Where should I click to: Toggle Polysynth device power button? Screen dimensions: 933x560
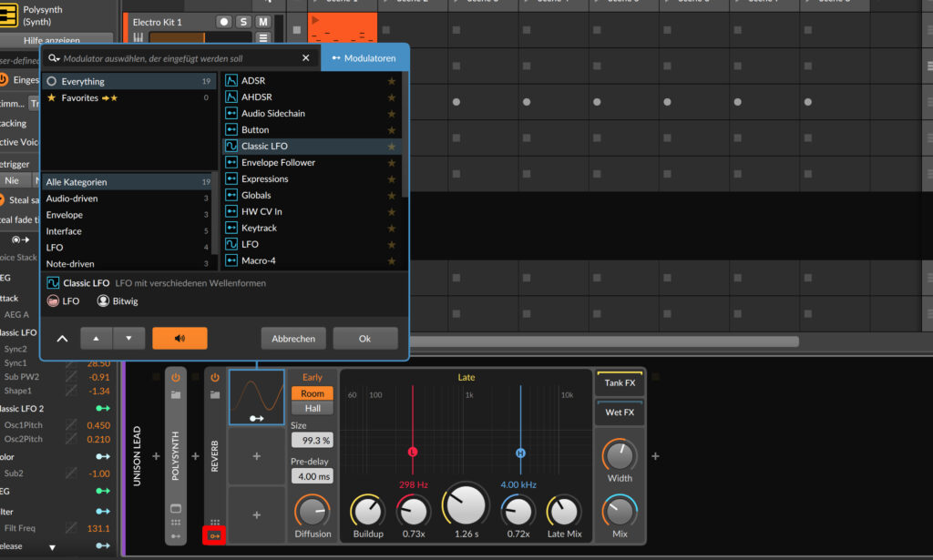coord(176,378)
